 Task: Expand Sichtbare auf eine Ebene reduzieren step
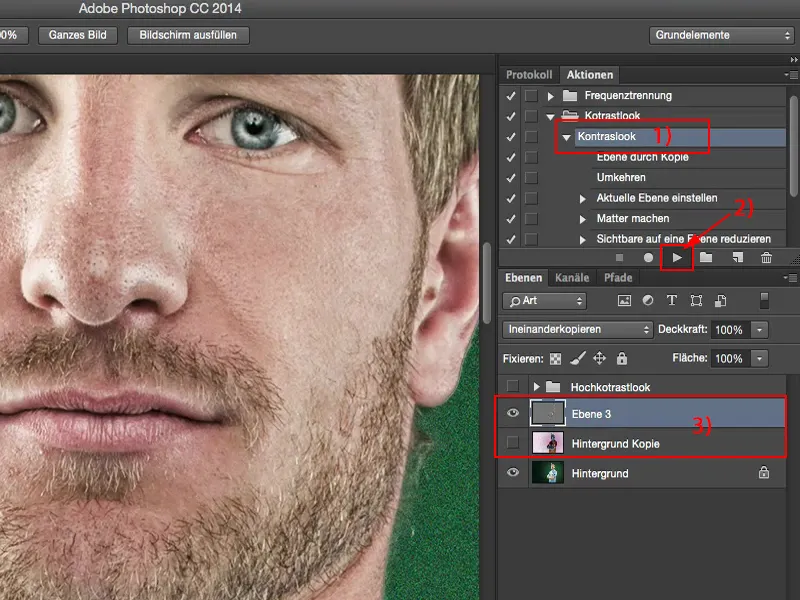pos(583,239)
